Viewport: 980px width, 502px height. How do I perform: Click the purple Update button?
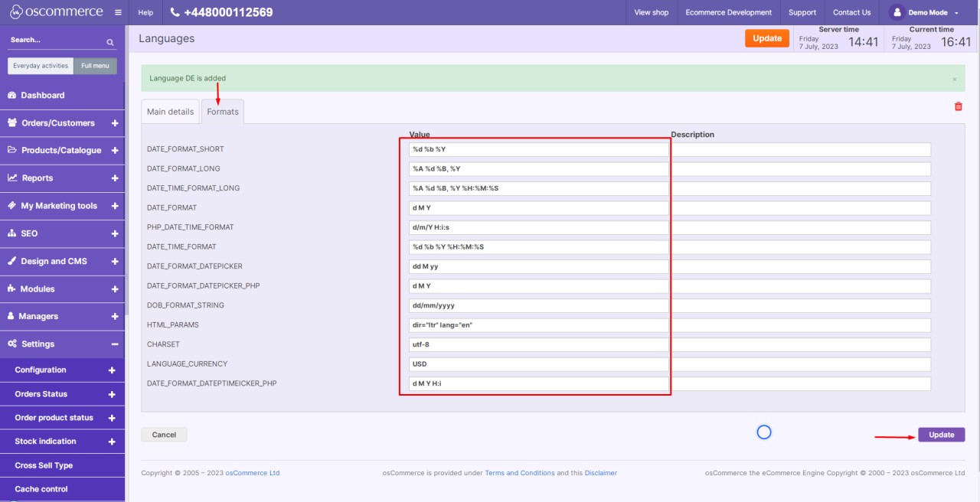pyautogui.click(x=942, y=435)
